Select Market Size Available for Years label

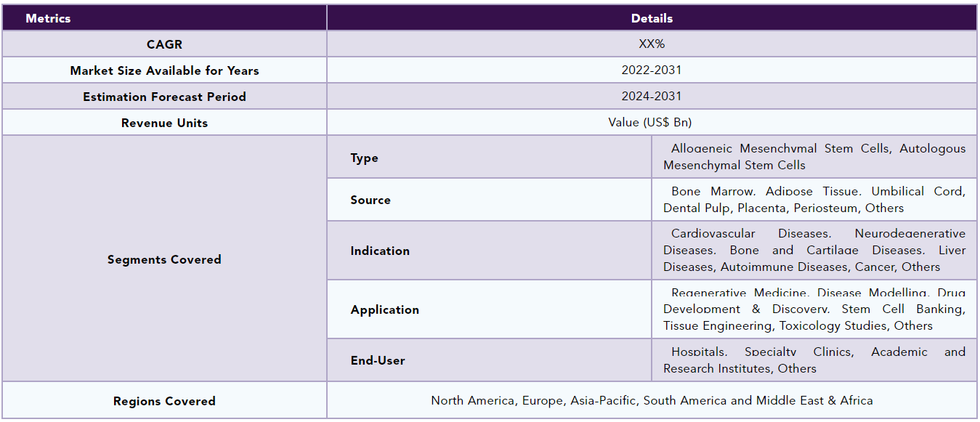click(x=164, y=70)
